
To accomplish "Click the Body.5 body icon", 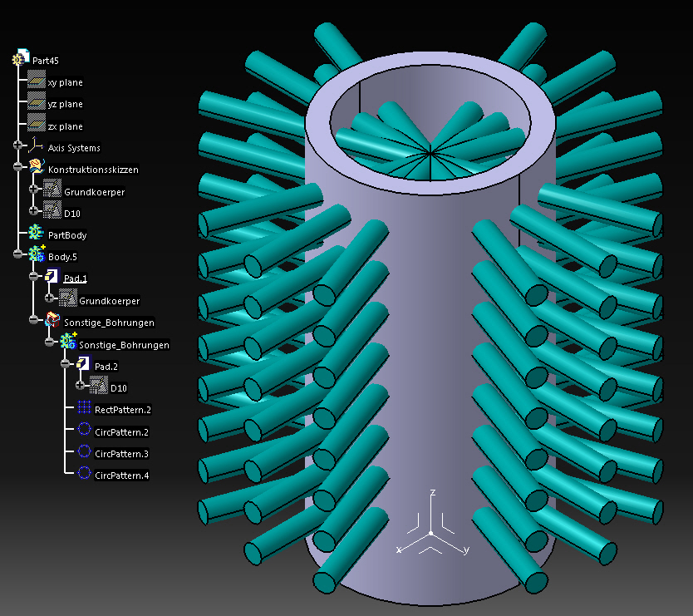I will pos(37,254).
